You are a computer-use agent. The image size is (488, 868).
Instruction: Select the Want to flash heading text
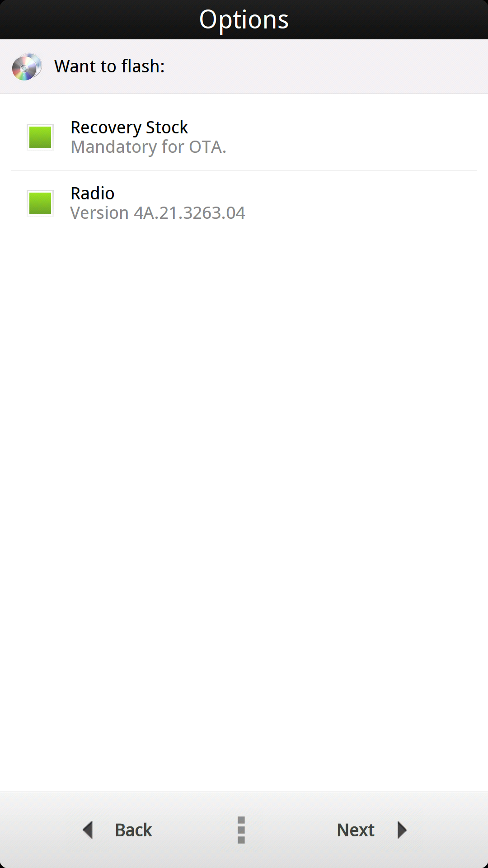tap(109, 66)
